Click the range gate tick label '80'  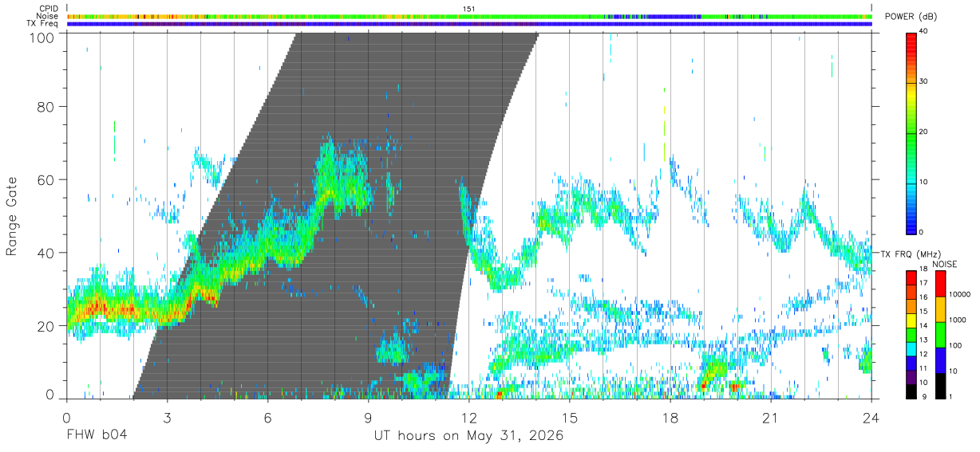coord(47,107)
